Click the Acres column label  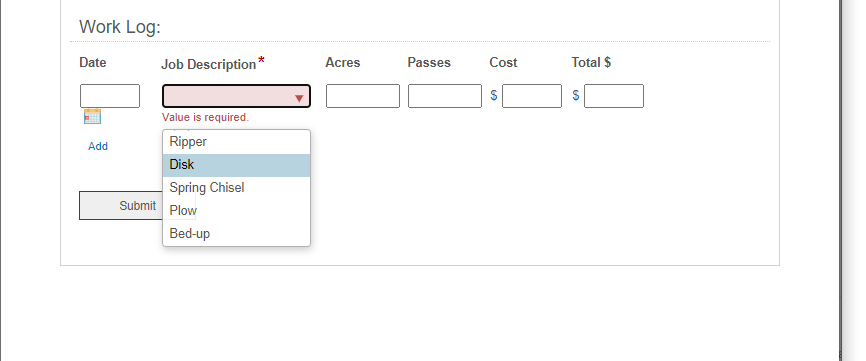pos(342,62)
